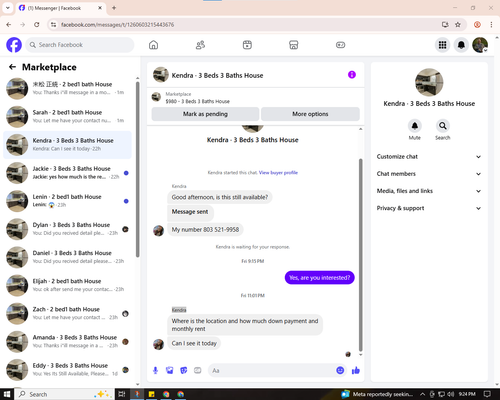Screen dimensions: 500x400
Task: Click the back arrow beside Marketplace
Action: click(x=12, y=67)
